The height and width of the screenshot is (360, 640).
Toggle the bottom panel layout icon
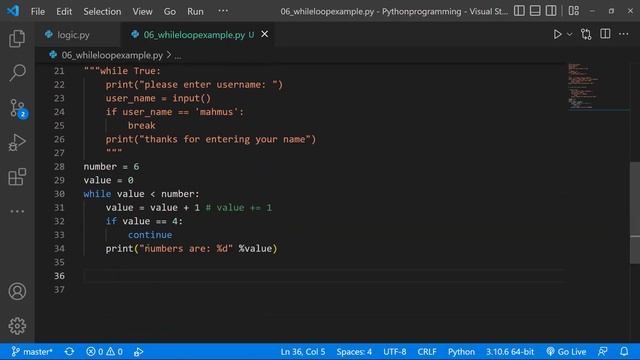(x=535, y=11)
